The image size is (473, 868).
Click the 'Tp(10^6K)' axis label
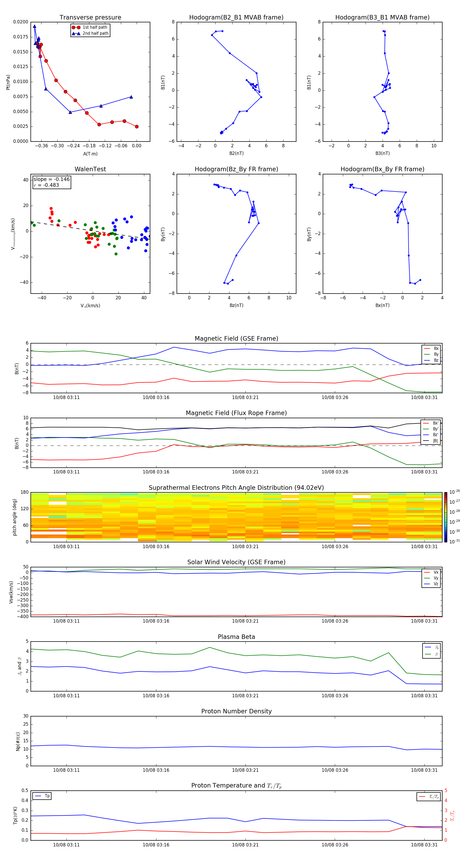[x=15, y=815]
